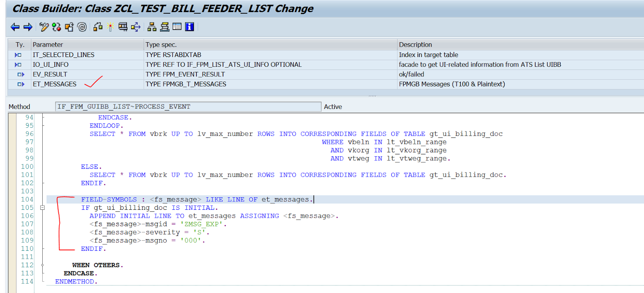Click the TYPE REF TO IF_FPM_LIST_ATS_UI_INFO OPTIONAL cell
The height and width of the screenshot is (293, 644).
270,64
